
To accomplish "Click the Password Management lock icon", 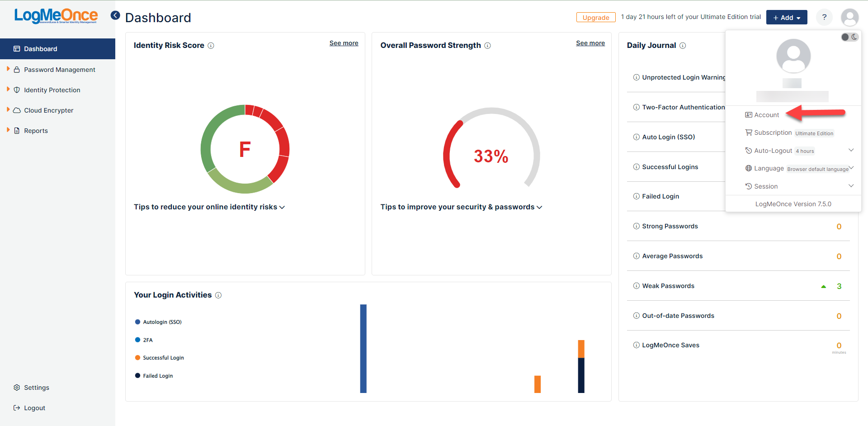I will click(x=17, y=70).
